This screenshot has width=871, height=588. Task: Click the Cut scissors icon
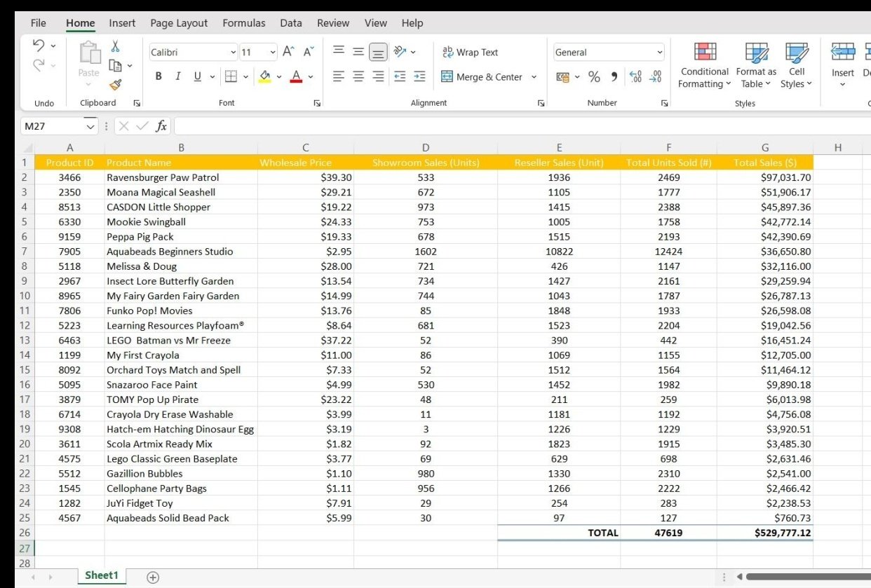coord(115,47)
